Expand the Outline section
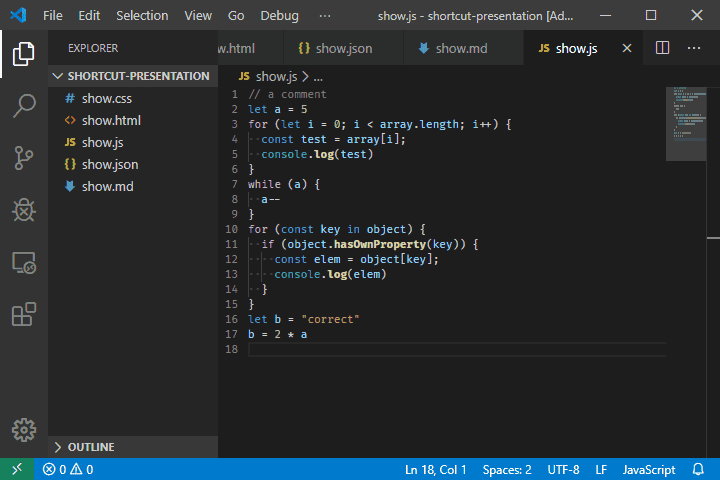720x480 pixels. pyautogui.click(x=90, y=447)
